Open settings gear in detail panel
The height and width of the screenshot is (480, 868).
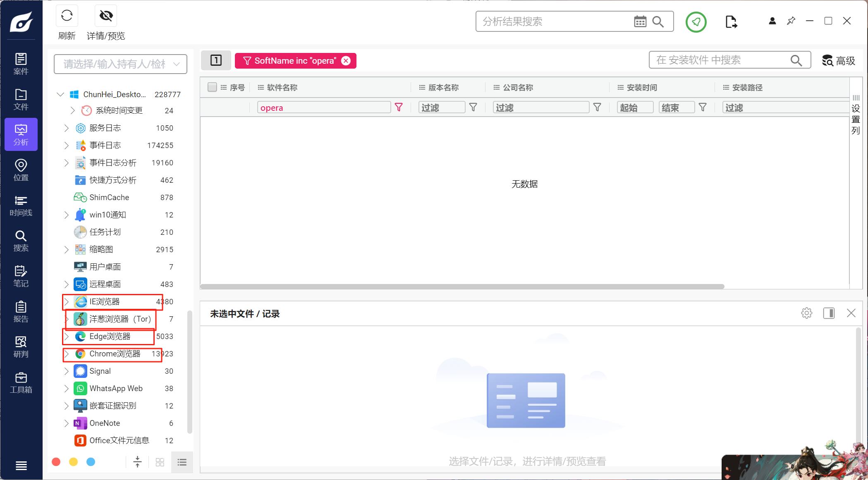[x=806, y=313]
